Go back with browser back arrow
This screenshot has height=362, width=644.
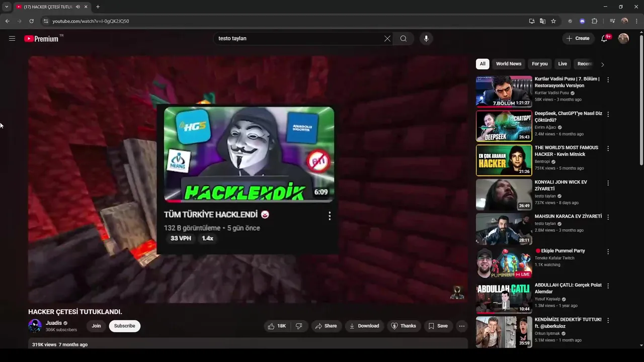[7, 21]
